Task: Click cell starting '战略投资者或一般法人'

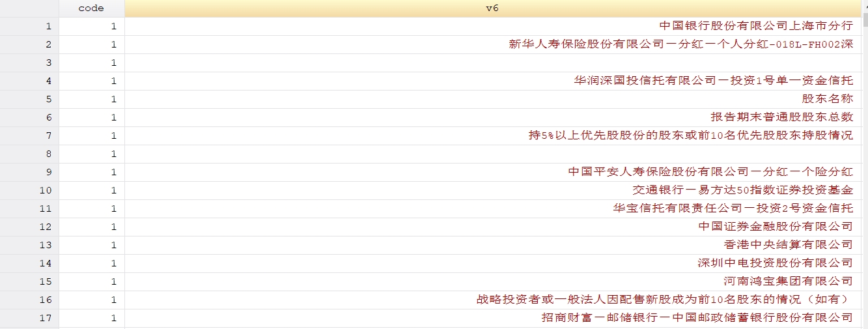Action: click(x=493, y=300)
